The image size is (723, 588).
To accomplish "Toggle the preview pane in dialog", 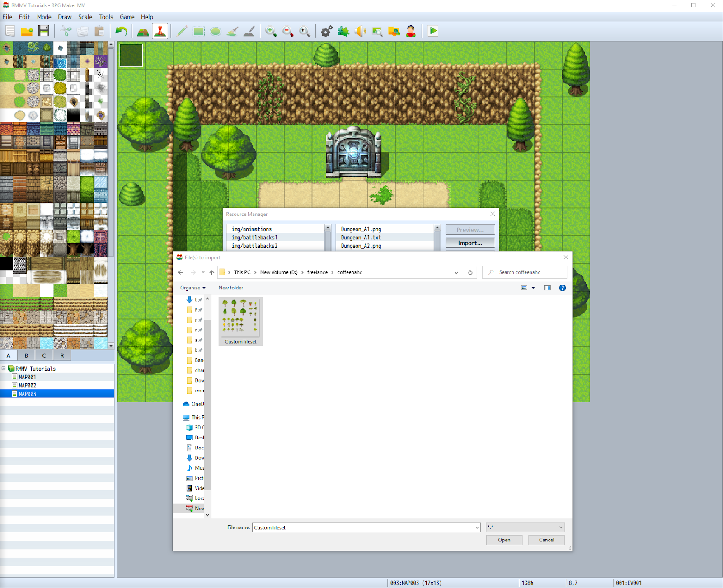I will [547, 288].
